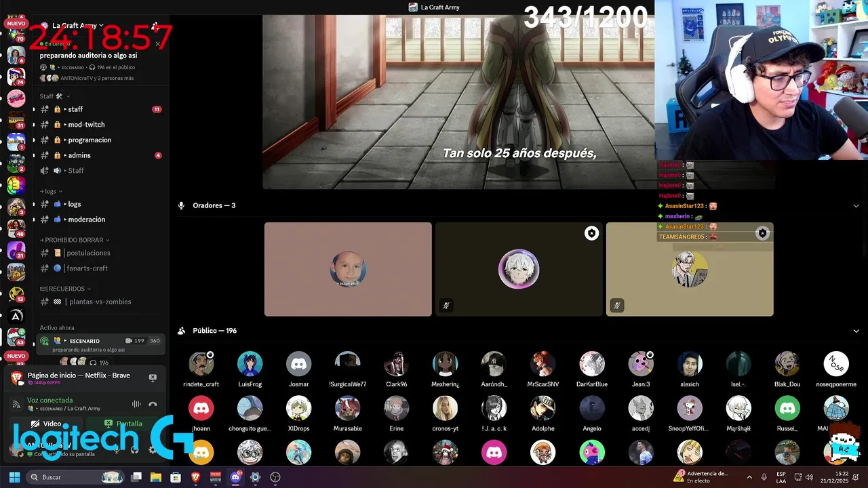Open programacion channel

click(x=100, y=140)
